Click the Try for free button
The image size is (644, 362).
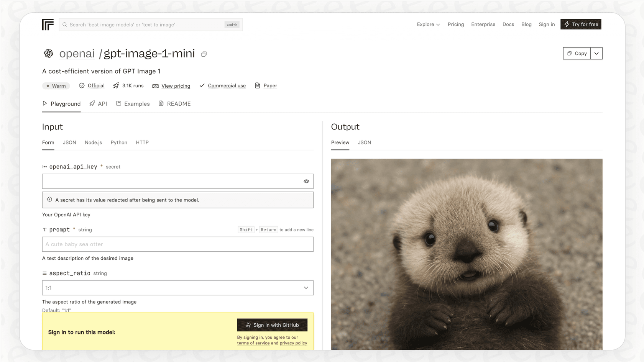(580, 24)
